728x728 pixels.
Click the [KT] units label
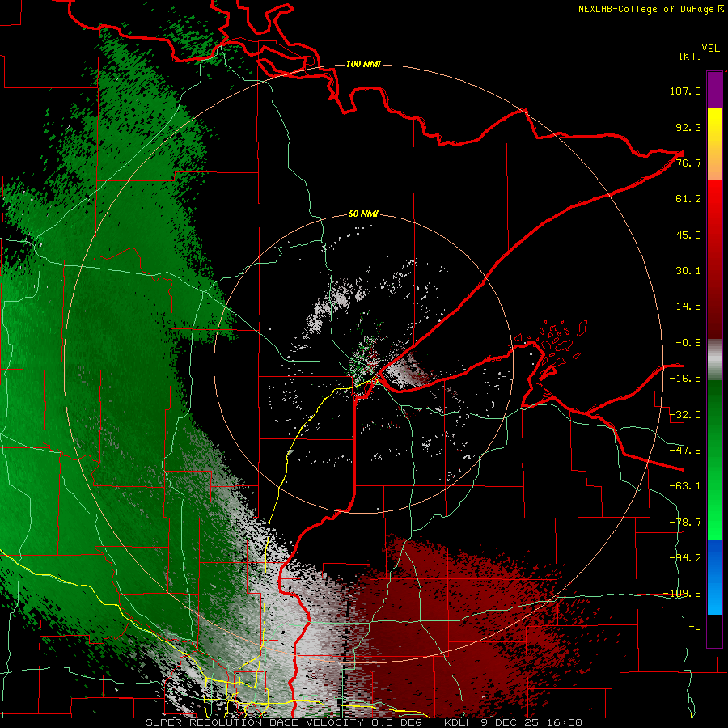(x=691, y=56)
